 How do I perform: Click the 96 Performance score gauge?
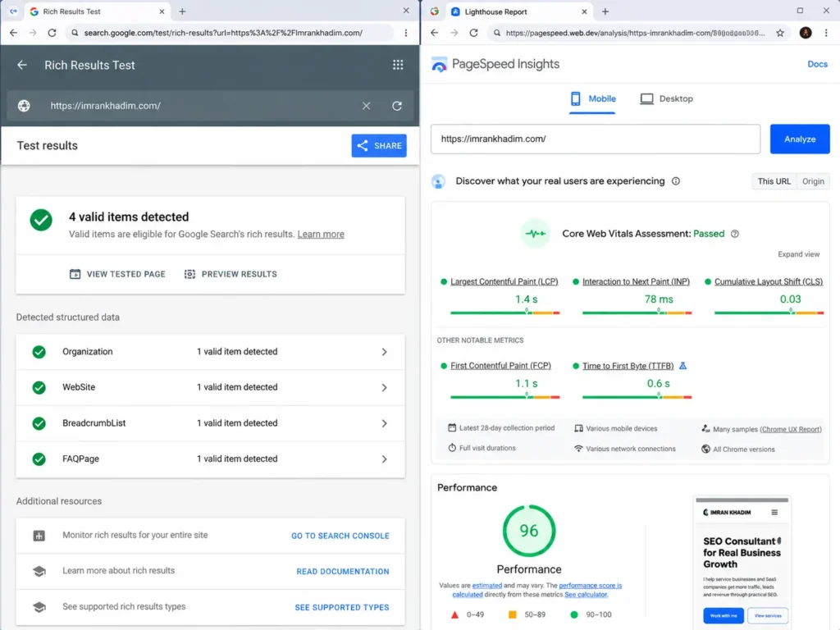tap(529, 531)
